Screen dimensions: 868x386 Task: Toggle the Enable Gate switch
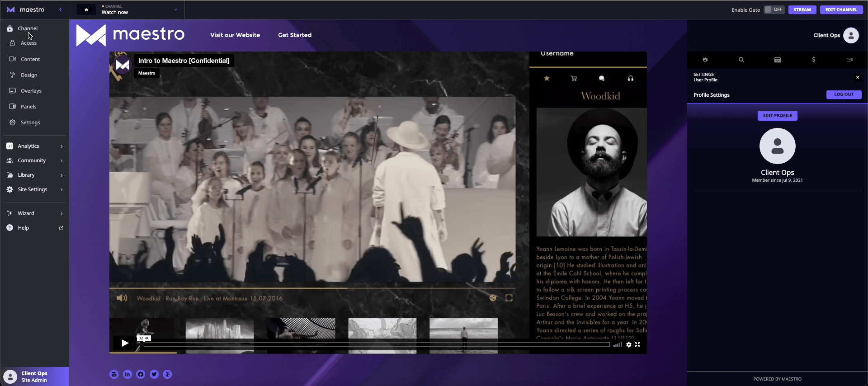click(774, 9)
